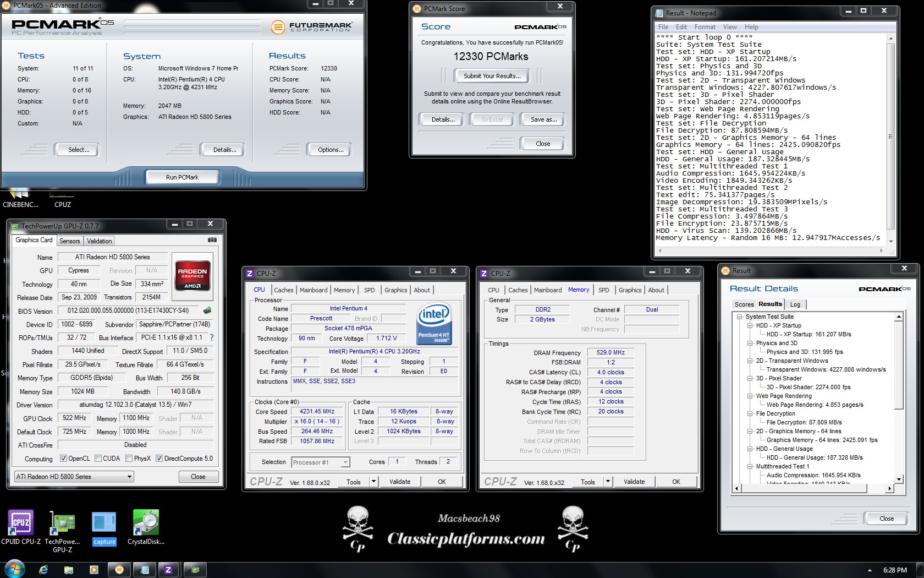Switch to the GPU-Z Validation tab
Screen dimensions: 924x578
point(99,241)
